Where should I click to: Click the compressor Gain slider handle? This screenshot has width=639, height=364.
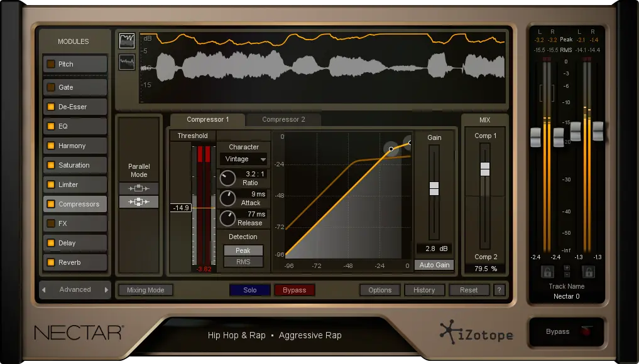click(434, 188)
